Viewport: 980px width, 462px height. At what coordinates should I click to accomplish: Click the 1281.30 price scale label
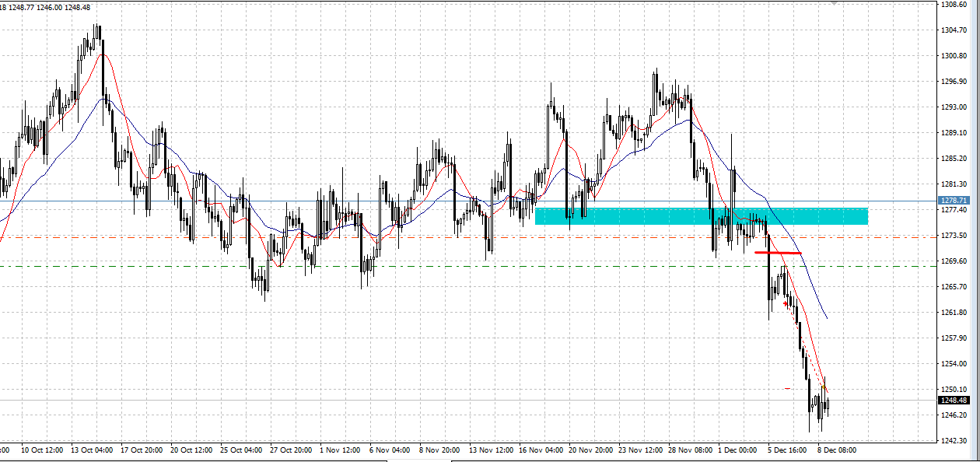click(954, 184)
